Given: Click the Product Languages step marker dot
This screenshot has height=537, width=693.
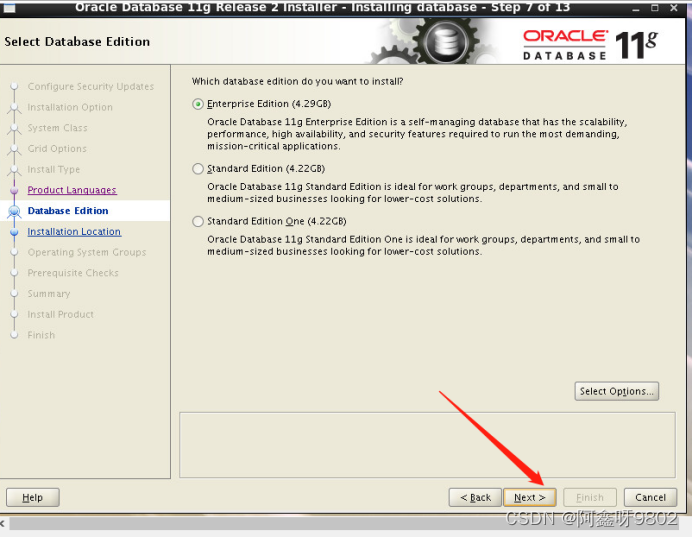Looking at the screenshot, I should 14,190.
